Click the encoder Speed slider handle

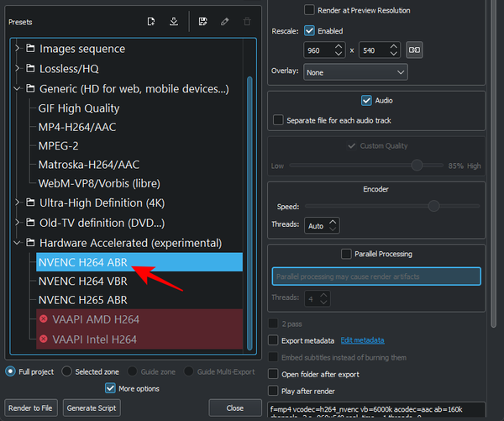coord(433,206)
